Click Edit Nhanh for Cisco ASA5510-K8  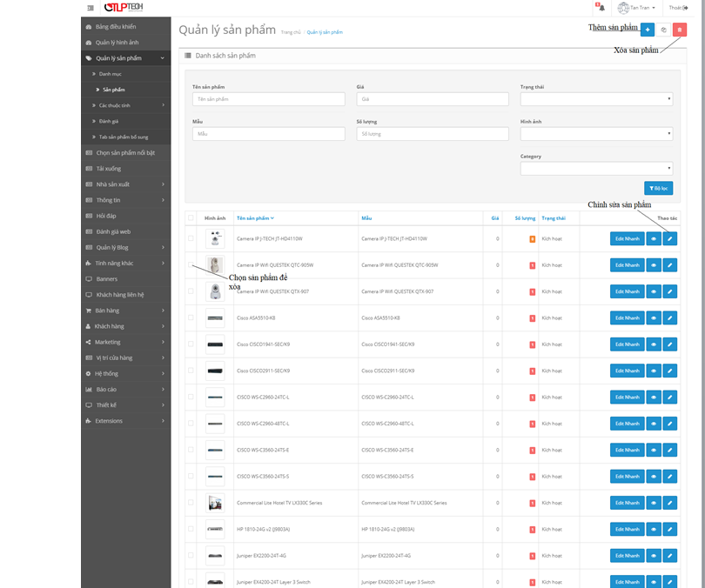(628, 318)
